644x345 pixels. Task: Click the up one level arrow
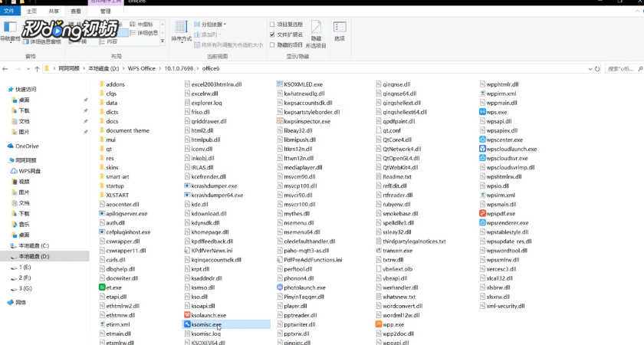point(37,68)
